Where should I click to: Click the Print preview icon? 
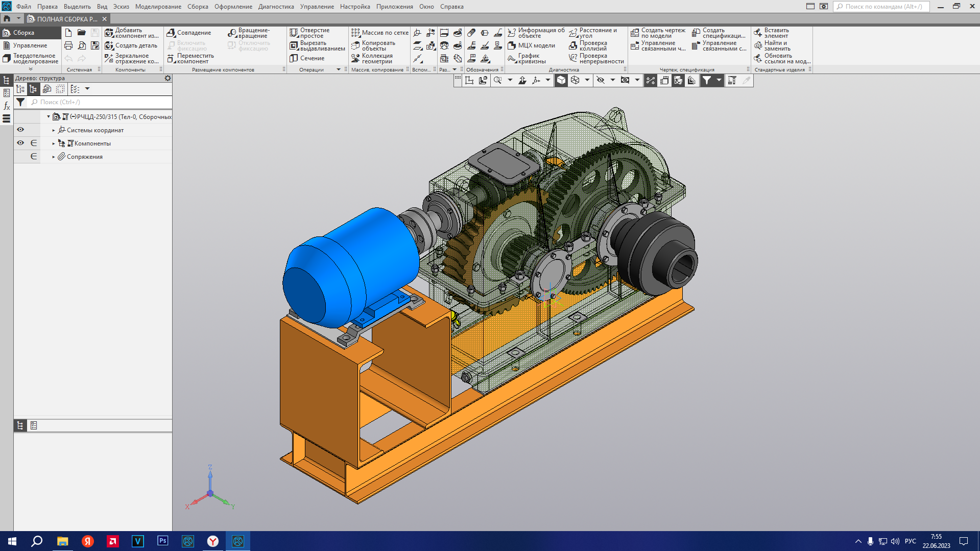[82, 45]
